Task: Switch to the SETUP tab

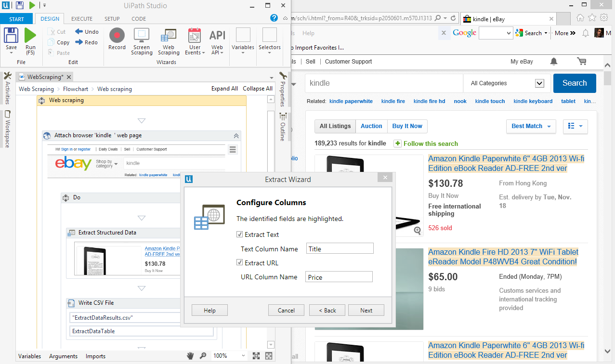Action: click(x=112, y=19)
